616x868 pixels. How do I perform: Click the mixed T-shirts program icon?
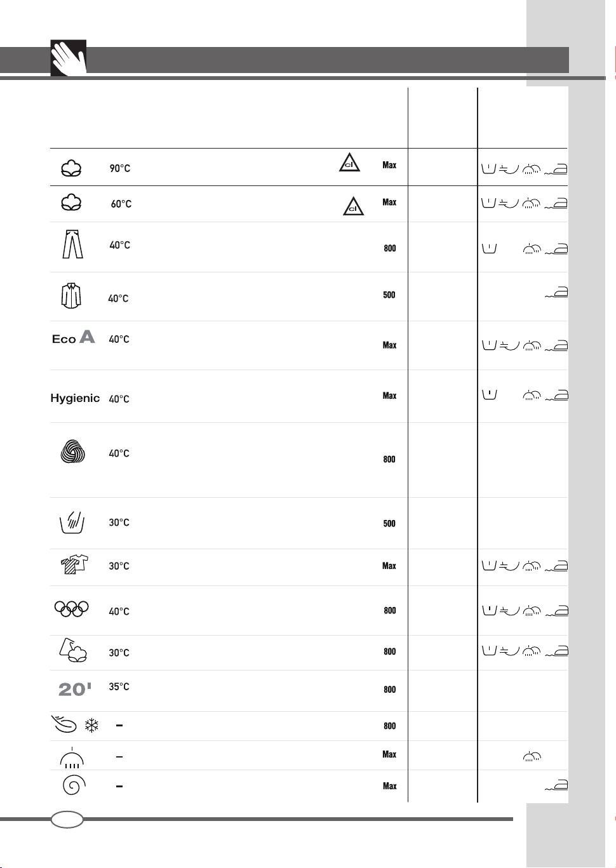click(x=72, y=564)
